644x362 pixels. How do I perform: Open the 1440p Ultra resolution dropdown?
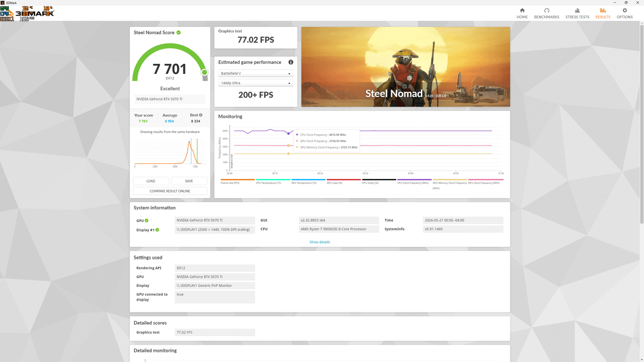(255, 83)
